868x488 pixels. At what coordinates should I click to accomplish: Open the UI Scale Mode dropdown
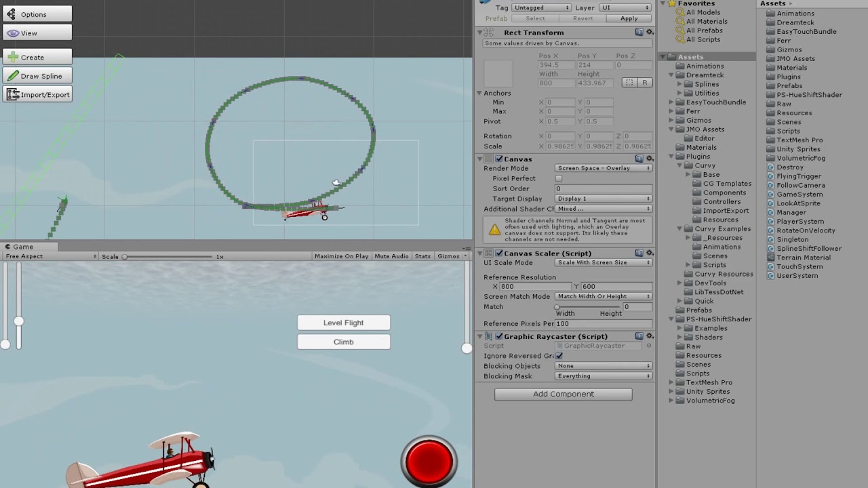(x=604, y=262)
